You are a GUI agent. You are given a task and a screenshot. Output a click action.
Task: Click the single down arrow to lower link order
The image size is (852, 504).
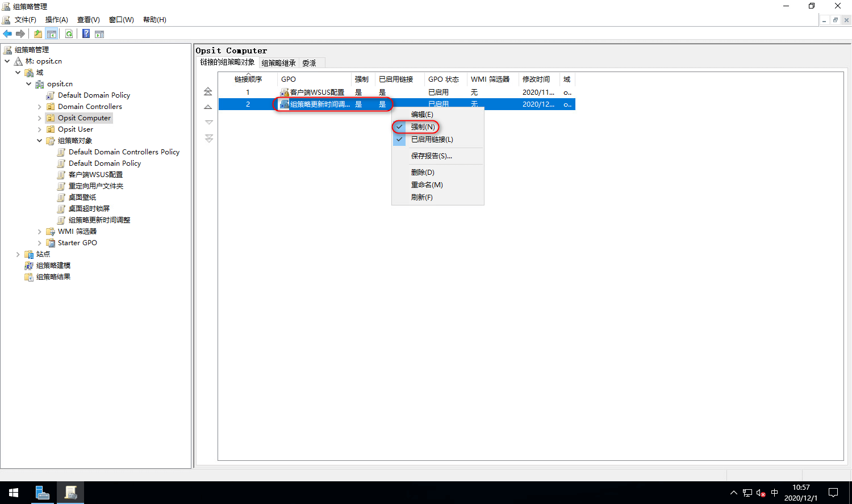pyautogui.click(x=208, y=121)
